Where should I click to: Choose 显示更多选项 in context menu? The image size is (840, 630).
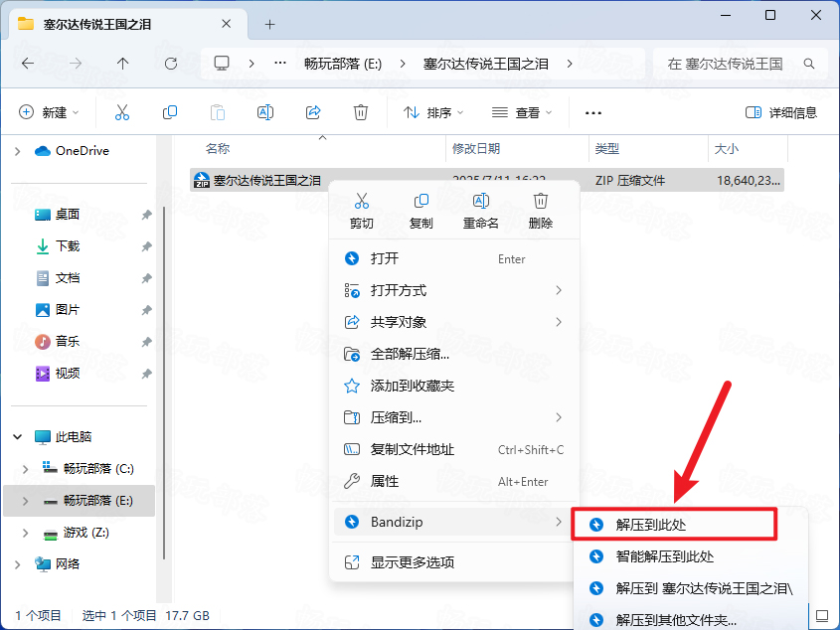point(454,562)
